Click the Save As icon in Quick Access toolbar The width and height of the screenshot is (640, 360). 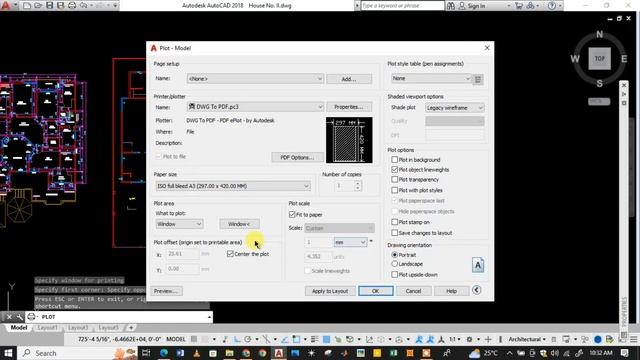(60, 5)
